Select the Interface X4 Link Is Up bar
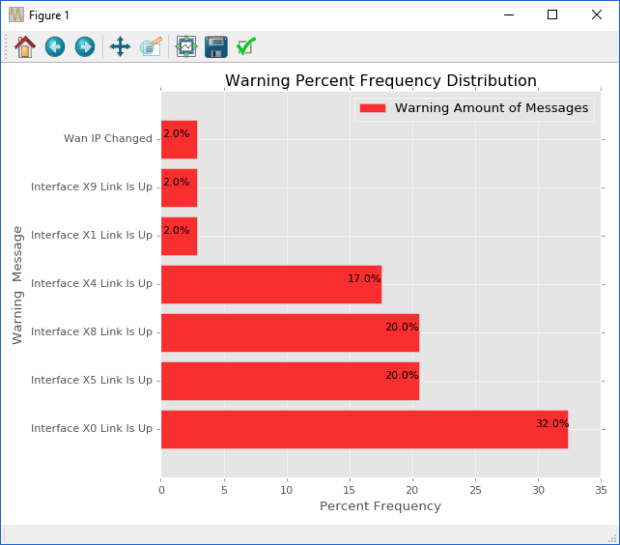This screenshot has height=545, width=620. [271, 284]
